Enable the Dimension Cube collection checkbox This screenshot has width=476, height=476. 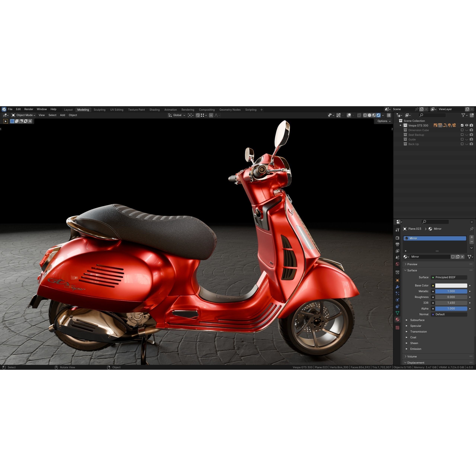462,130
